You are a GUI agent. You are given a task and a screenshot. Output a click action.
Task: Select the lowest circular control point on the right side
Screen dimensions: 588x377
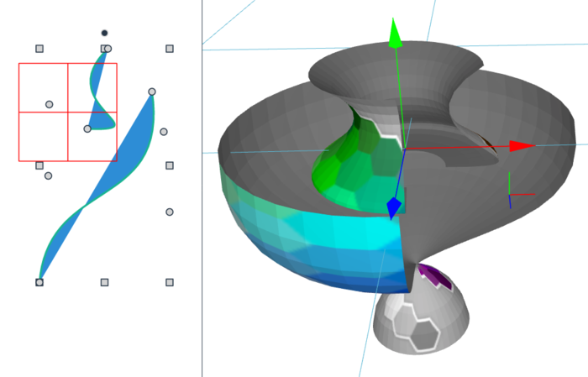pos(170,212)
